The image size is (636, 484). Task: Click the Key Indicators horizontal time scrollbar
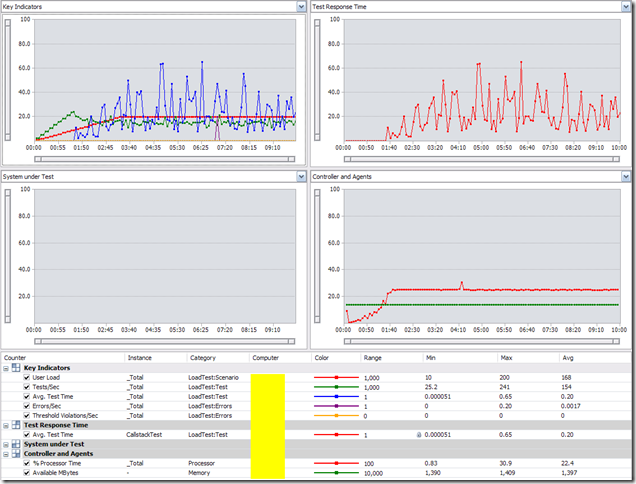165,159
